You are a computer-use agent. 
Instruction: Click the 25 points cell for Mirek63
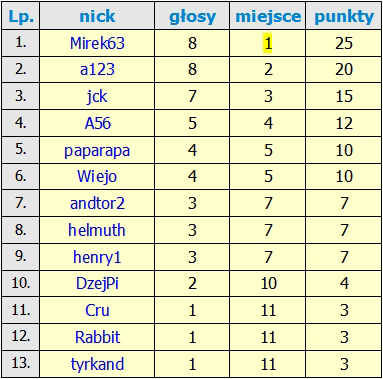pyautogui.click(x=344, y=43)
